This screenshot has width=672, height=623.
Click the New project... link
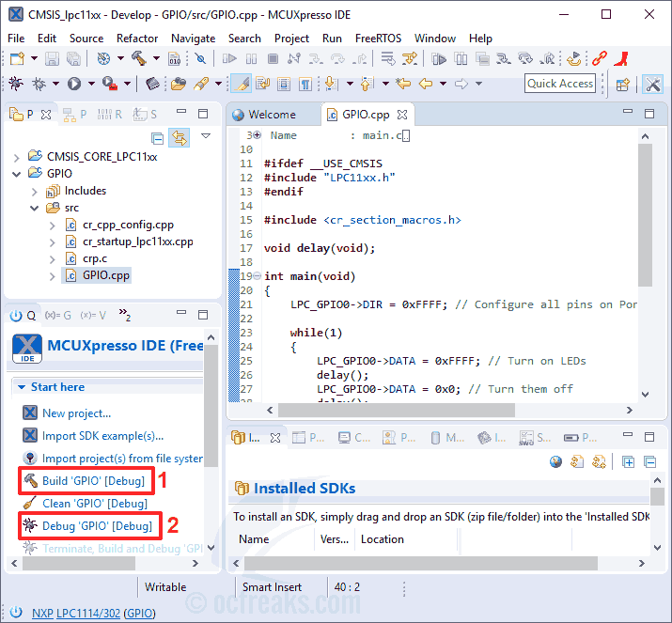(x=76, y=413)
